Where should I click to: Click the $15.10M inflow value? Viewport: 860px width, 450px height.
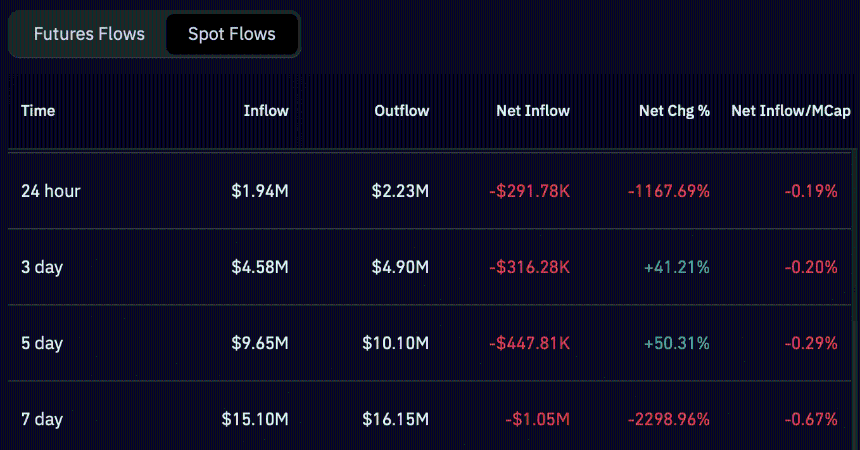pyautogui.click(x=255, y=419)
